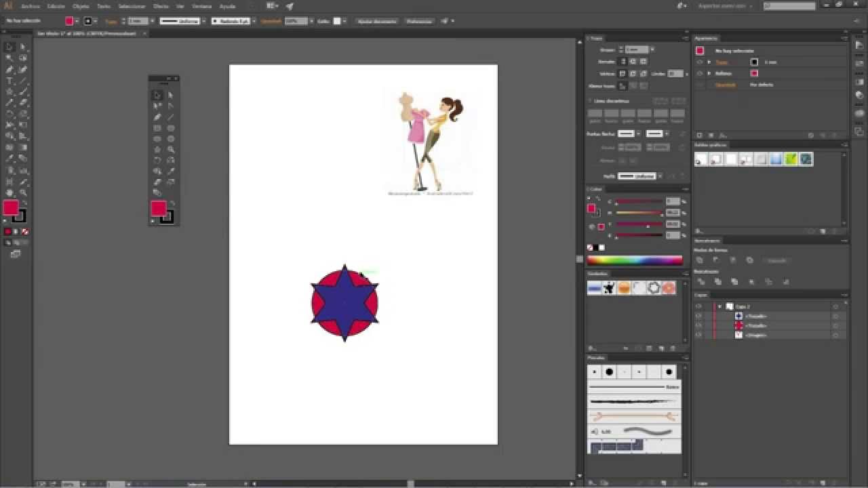The height and width of the screenshot is (488, 868).
Task: Select the Pen tool in the docked toolbar
Action: pos(9,69)
